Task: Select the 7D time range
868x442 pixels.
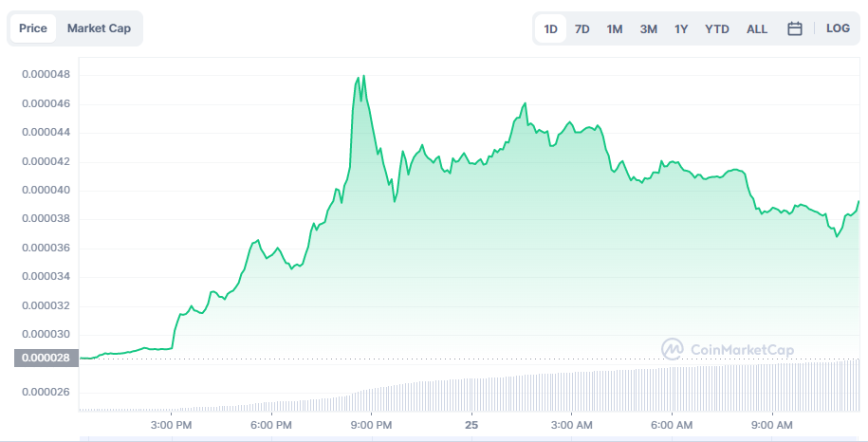Action: [582, 29]
